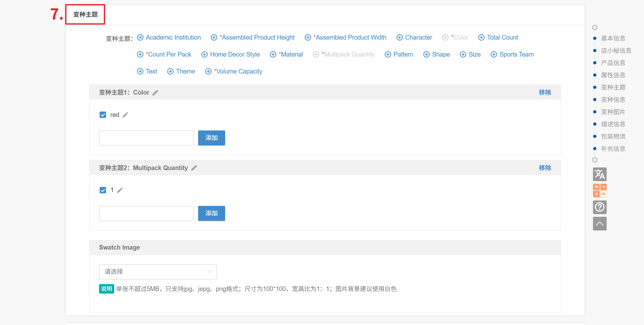Edit the 'red' option with pencil icon
The width and height of the screenshot is (644, 325).
pyautogui.click(x=125, y=115)
